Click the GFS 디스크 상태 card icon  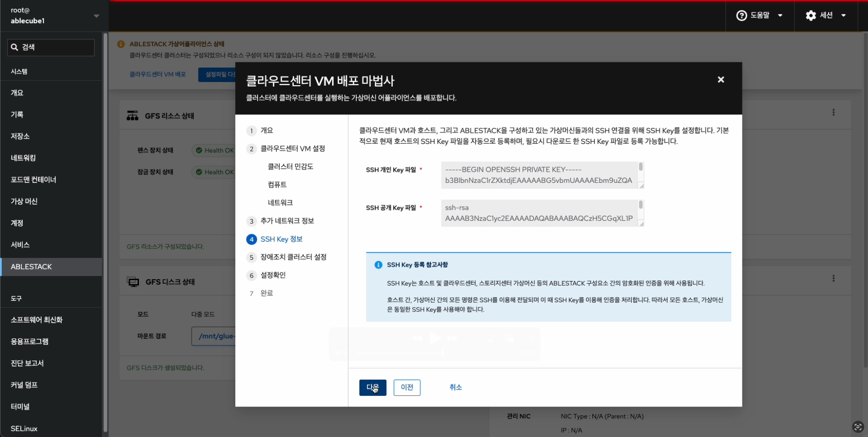click(133, 282)
